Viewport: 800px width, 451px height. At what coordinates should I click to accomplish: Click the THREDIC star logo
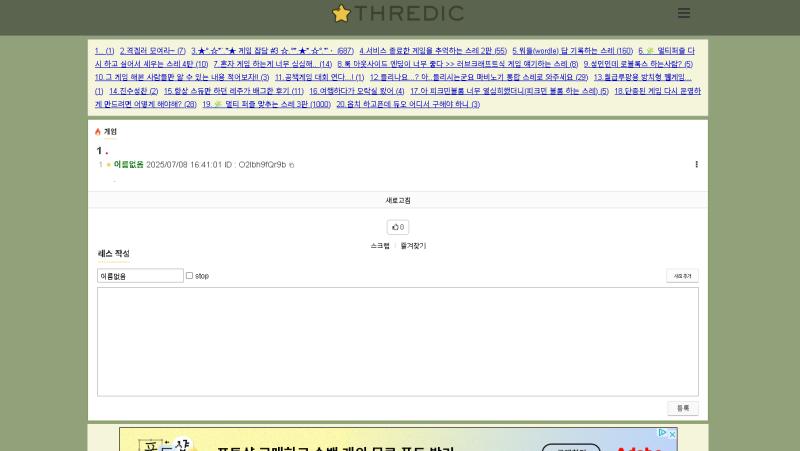point(398,13)
